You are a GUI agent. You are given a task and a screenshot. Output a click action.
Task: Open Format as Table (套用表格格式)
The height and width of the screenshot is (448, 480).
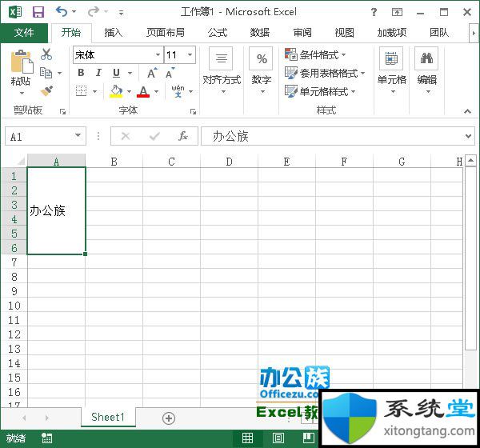(325, 73)
